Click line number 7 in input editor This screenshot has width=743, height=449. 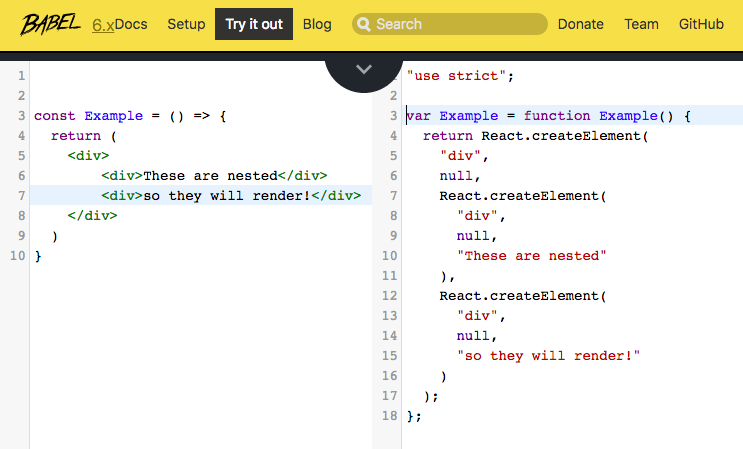click(x=21, y=196)
